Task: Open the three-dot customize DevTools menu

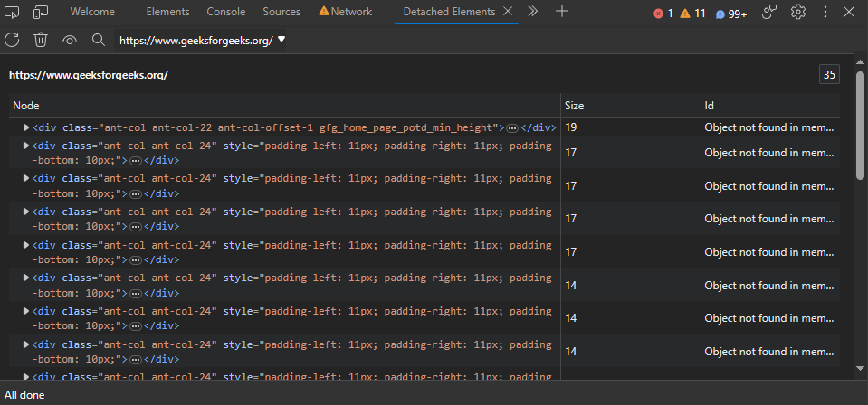Action: click(x=825, y=12)
